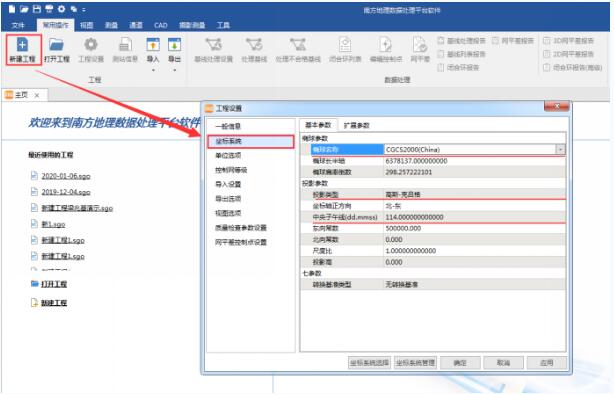
Task: Open the 闭合环报告(高级) item
Action: (x=573, y=67)
